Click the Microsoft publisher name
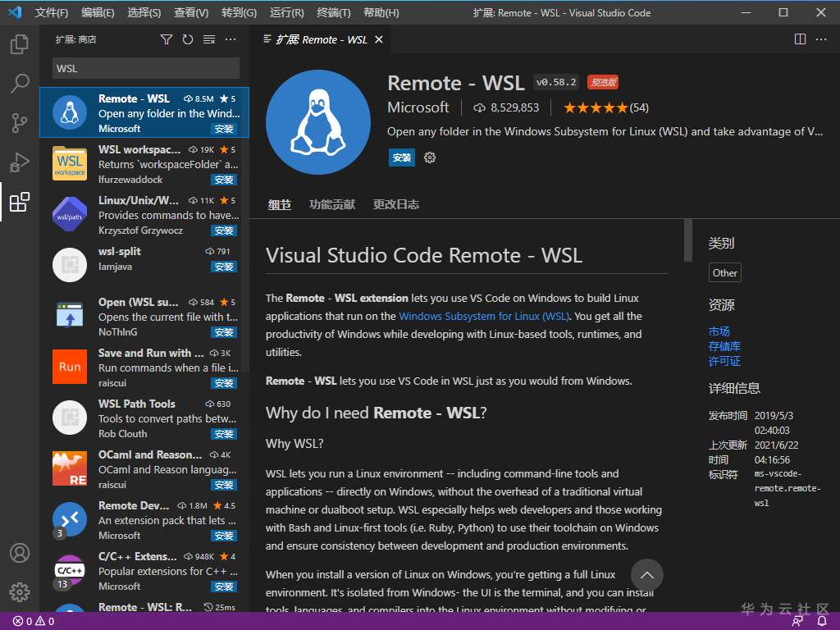 [x=418, y=107]
